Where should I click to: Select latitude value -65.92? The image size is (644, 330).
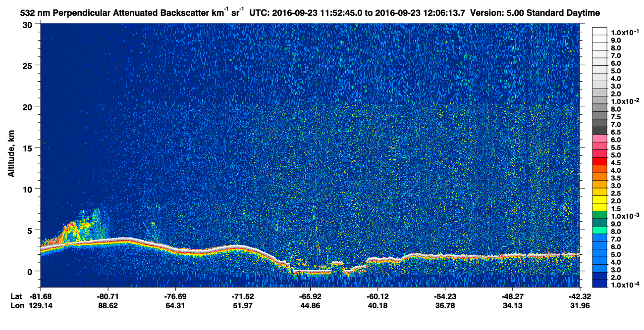[310, 296]
